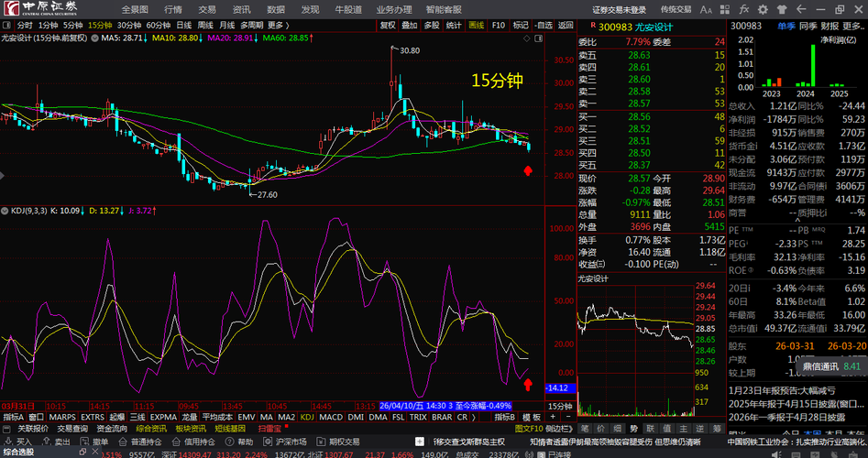
Task: Open 期权交易 options trading
Action: click(337, 442)
